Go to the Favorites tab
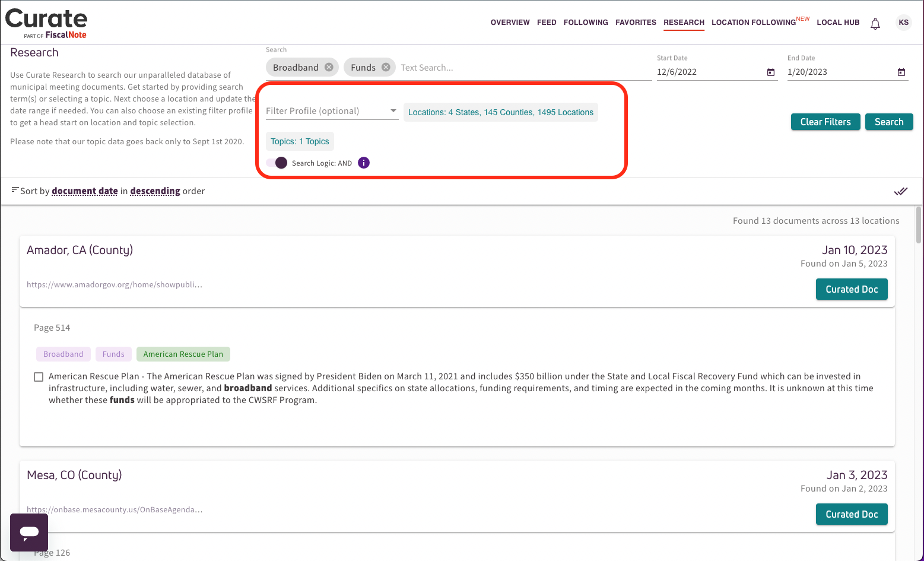The width and height of the screenshot is (924, 561). point(636,23)
